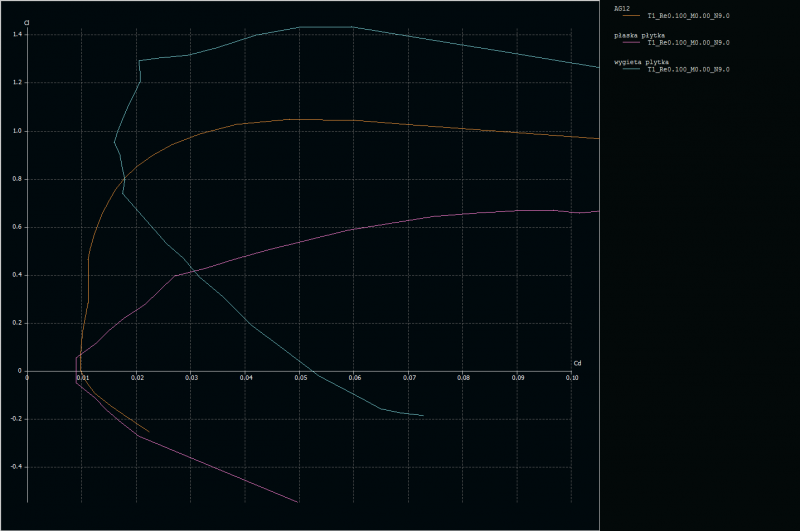Click the orange curve's lower end point
Viewport: 800px width, 531px height.
click(x=148, y=432)
